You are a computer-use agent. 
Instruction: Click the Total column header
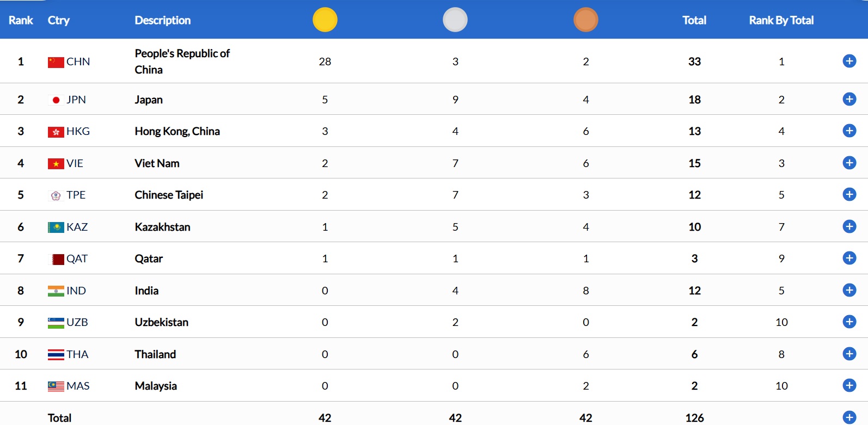pos(694,20)
